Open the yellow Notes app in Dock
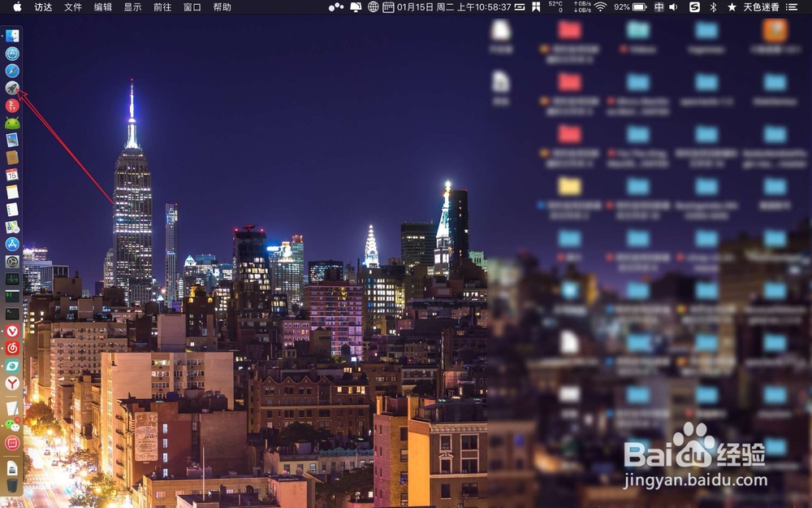The height and width of the screenshot is (508, 812). tap(12, 193)
